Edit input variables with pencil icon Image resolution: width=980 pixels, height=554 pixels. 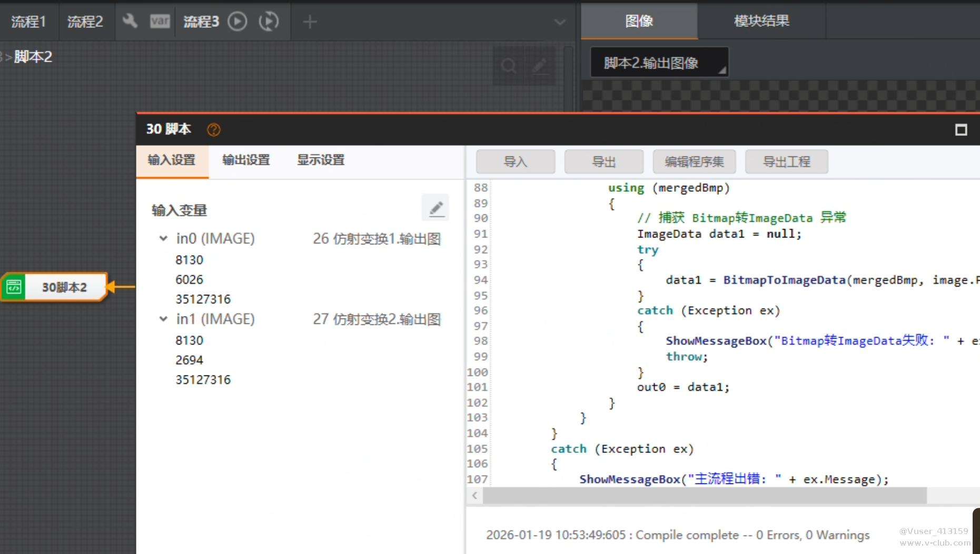(x=435, y=209)
